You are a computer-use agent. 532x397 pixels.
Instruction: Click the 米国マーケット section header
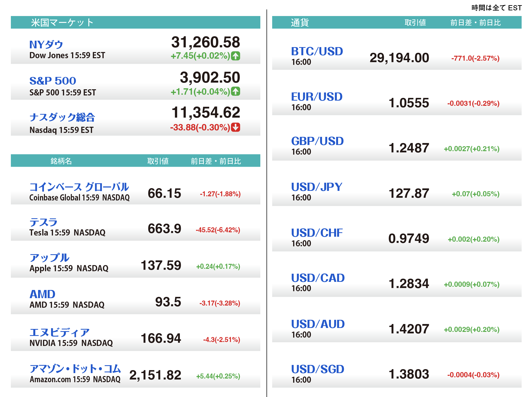click(62, 22)
